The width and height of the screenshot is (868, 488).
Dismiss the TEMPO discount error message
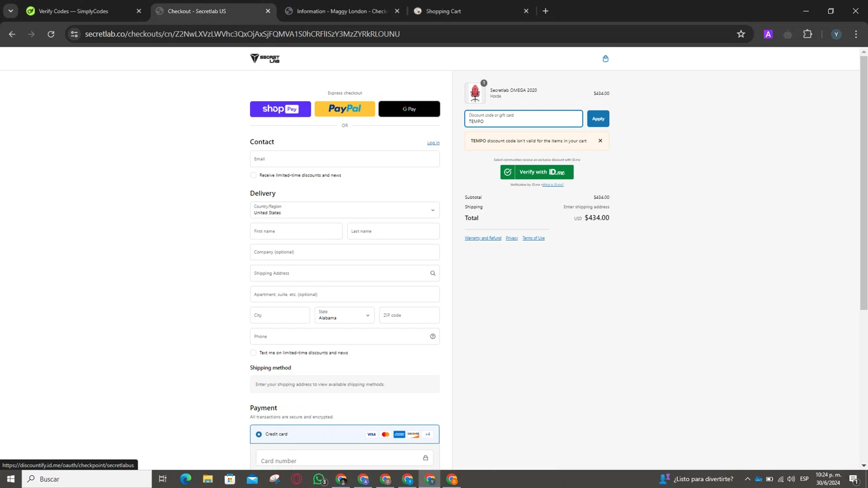600,141
